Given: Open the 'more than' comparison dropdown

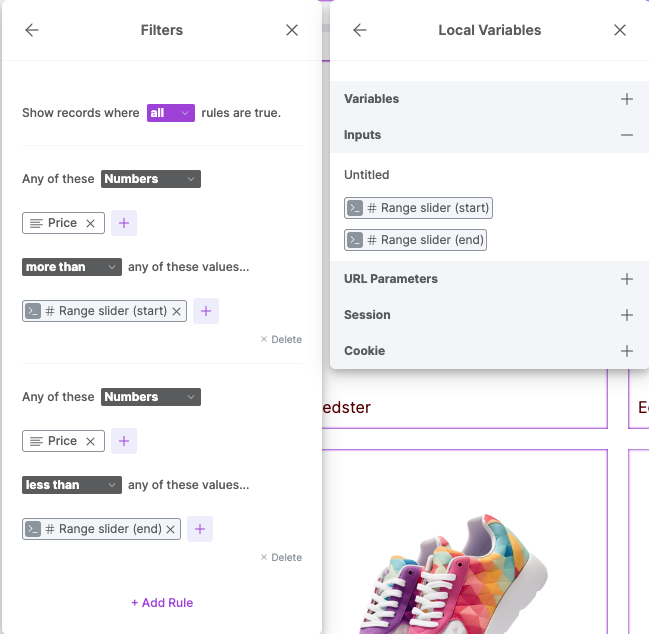Looking at the screenshot, I should coord(72,267).
